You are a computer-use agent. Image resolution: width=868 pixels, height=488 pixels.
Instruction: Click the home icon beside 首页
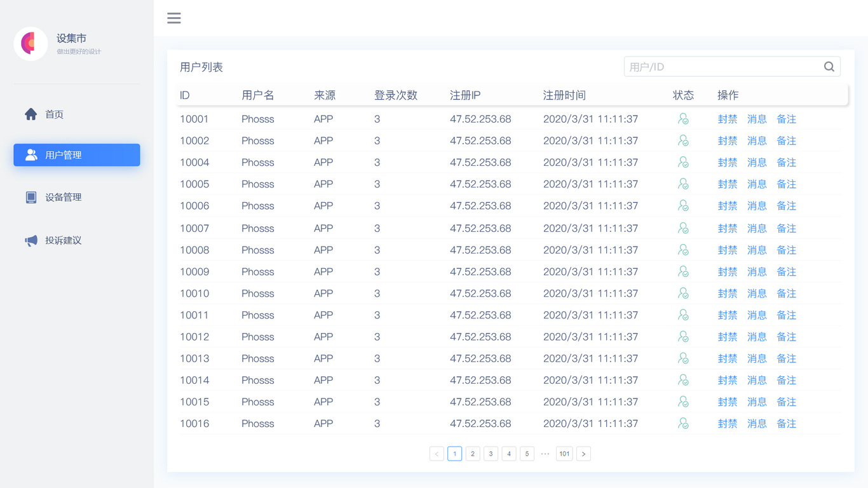31,114
